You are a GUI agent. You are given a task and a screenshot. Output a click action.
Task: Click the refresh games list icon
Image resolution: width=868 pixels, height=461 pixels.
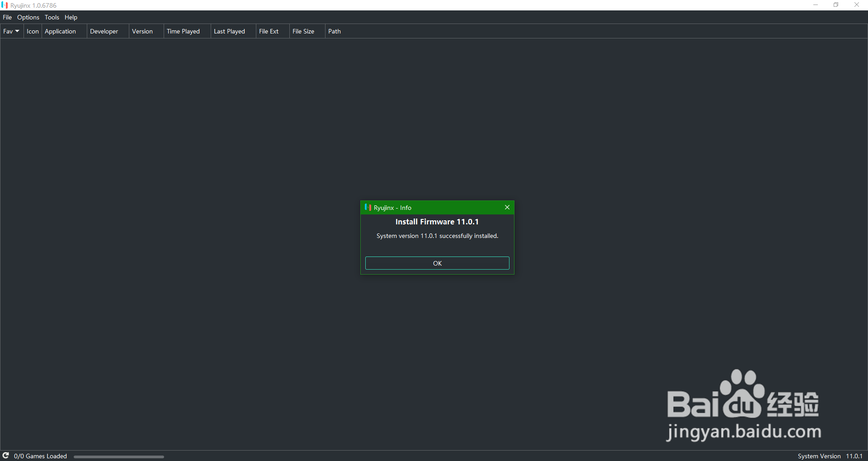pyautogui.click(x=6, y=456)
